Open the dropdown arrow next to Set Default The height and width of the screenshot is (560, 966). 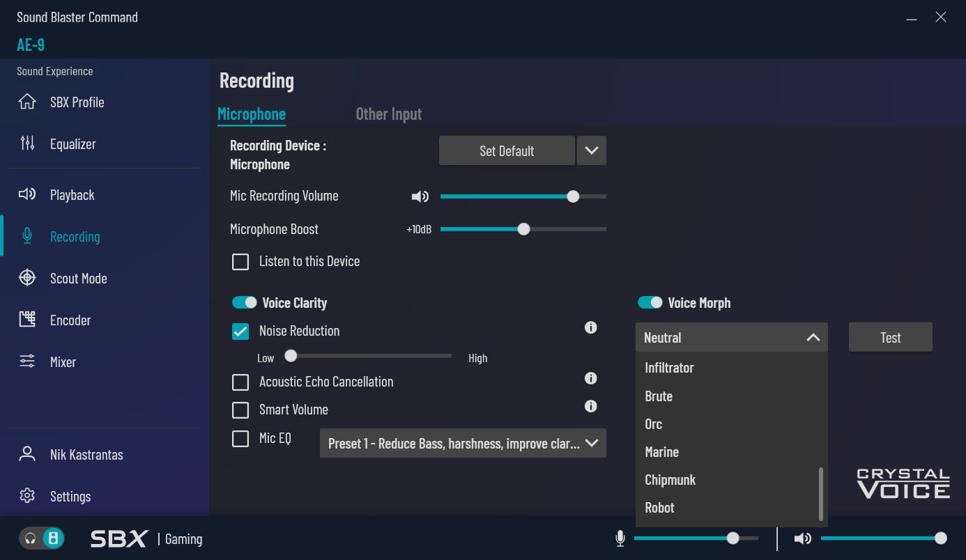pyautogui.click(x=592, y=150)
